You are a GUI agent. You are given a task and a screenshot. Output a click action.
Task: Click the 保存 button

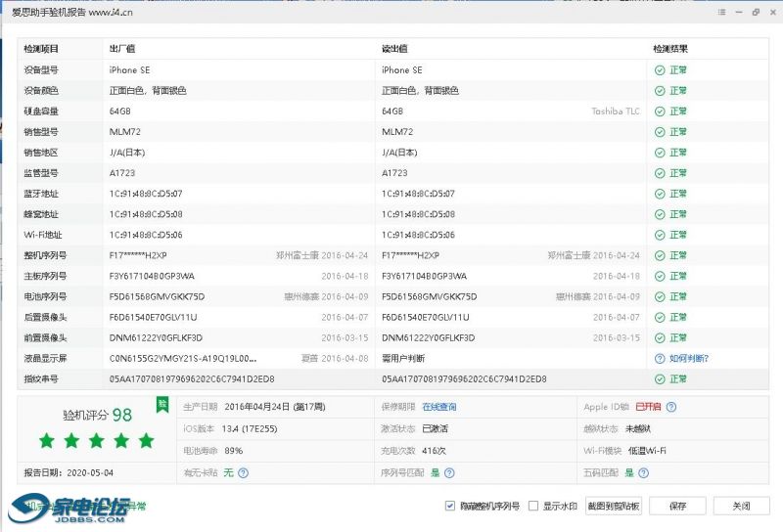click(x=677, y=506)
